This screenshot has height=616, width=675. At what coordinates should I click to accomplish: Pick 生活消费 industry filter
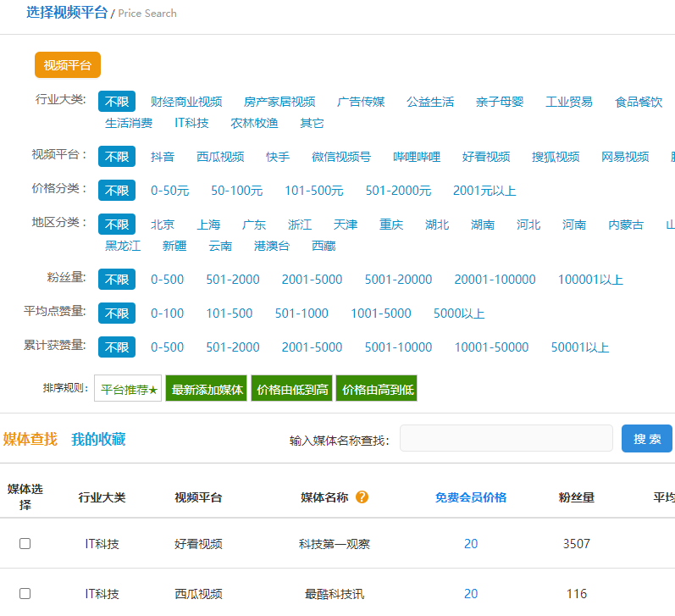(x=129, y=123)
